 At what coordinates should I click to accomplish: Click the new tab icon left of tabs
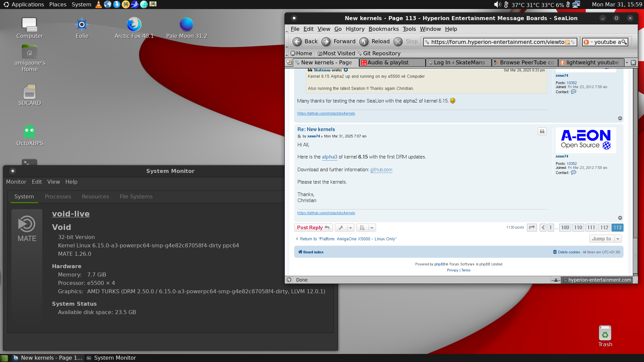(289, 62)
